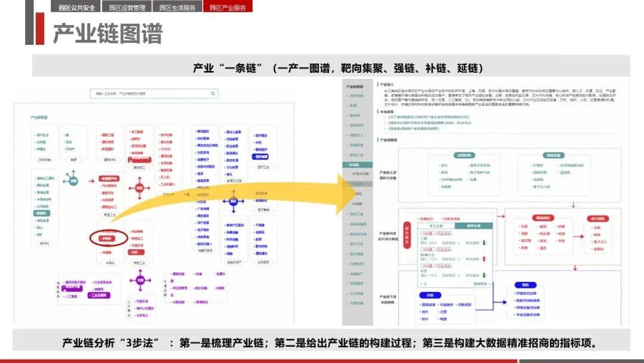Click the purple hub node in the lower diagram
This screenshot has height=363, width=644.
[139, 281]
